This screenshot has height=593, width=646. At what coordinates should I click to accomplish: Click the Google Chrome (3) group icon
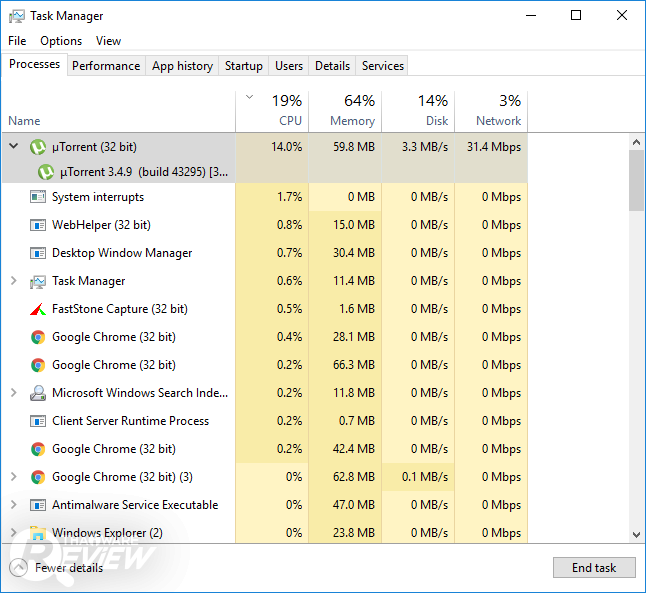[38, 477]
